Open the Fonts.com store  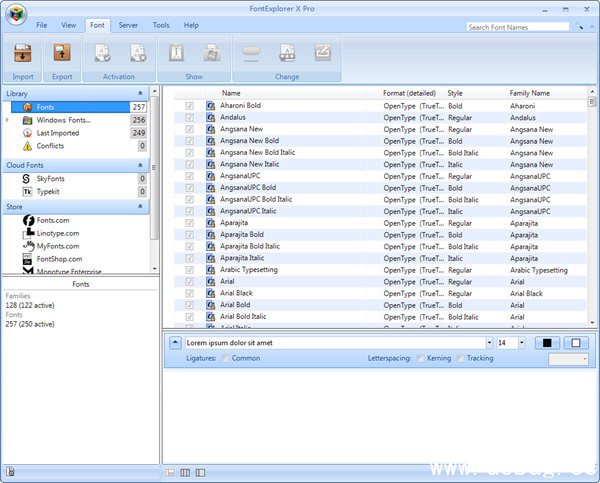click(x=53, y=220)
